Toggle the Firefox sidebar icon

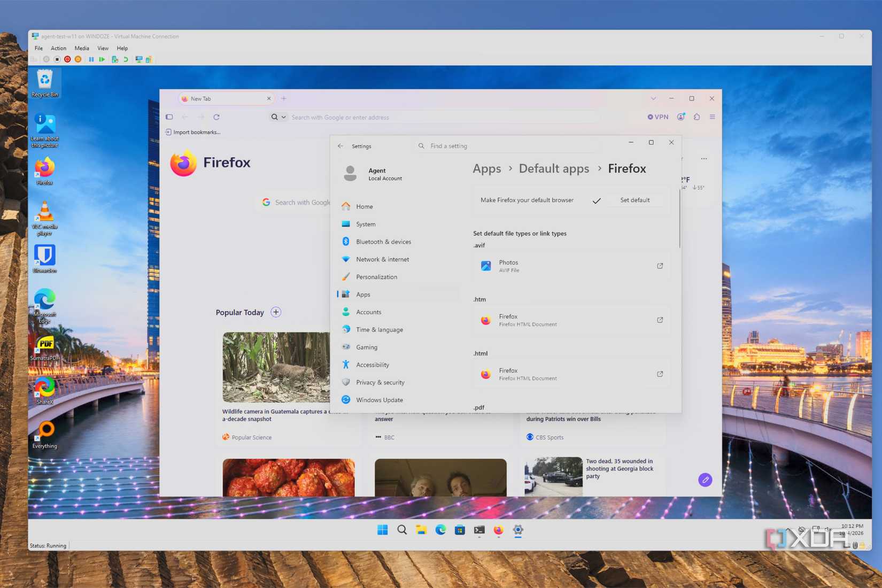(x=169, y=117)
